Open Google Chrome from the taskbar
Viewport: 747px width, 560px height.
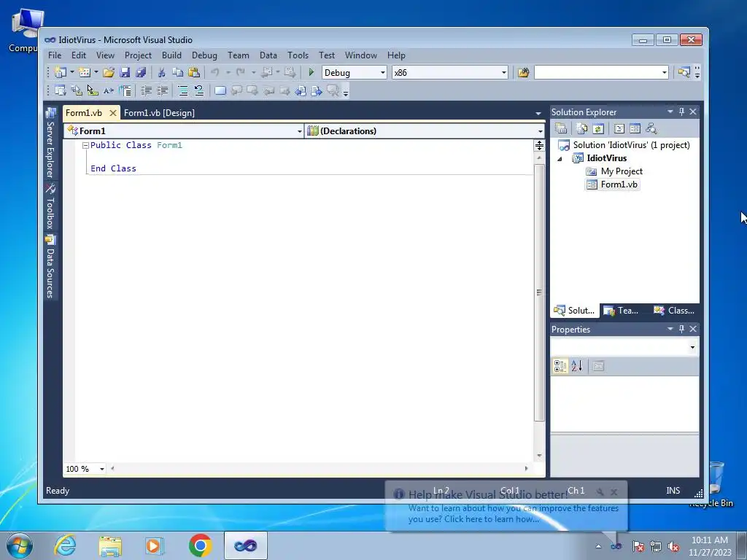[200, 545]
